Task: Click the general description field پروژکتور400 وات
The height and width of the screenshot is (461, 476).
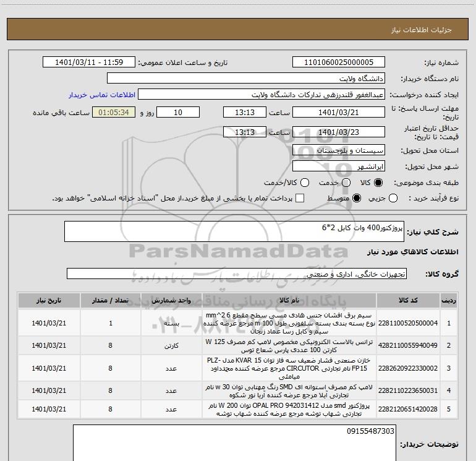Action: click(x=234, y=232)
